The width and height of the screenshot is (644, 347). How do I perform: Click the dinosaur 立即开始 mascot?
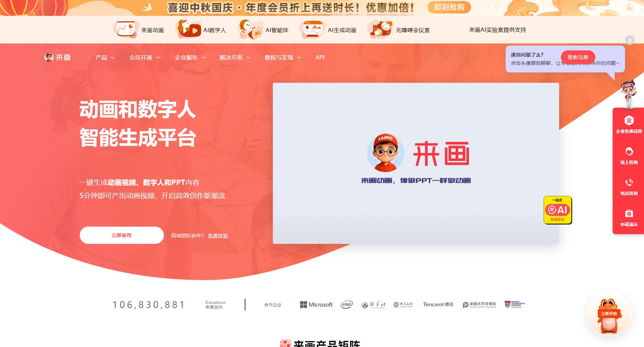coord(609,314)
